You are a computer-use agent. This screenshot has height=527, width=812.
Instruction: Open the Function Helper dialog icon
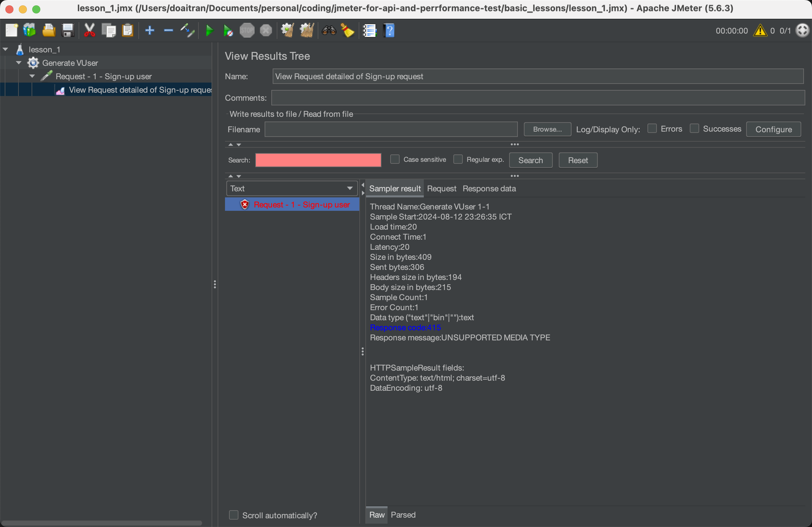[x=369, y=30]
